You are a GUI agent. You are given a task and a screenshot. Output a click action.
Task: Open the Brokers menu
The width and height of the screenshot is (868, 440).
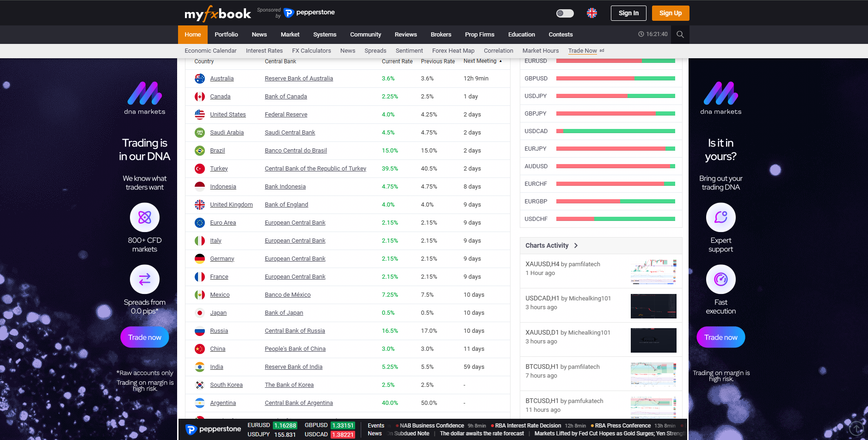441,35
